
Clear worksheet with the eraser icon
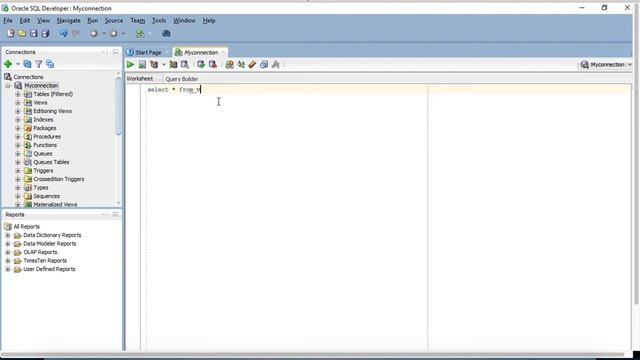[252, 64]
